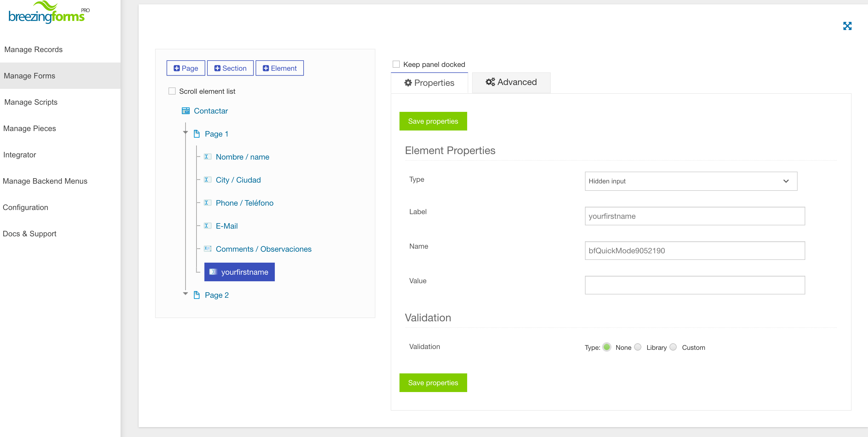
Task: Click the add Element button
Action: tap(280, 68)
